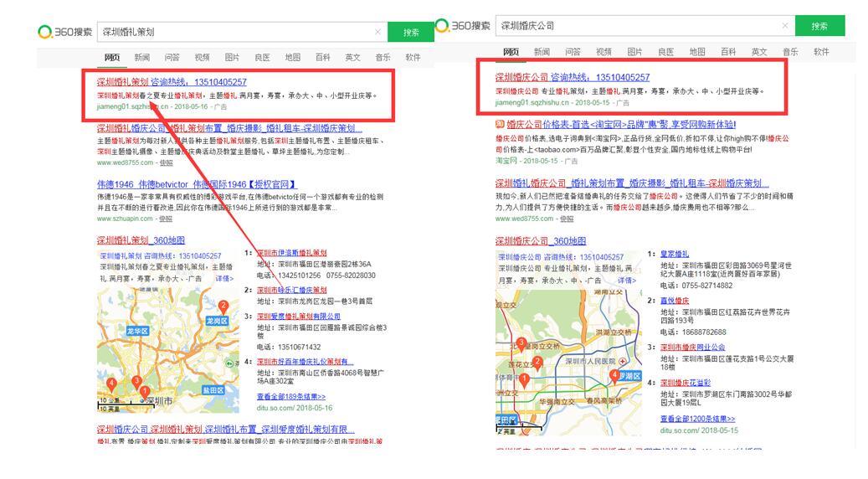This screenshot has height=479, width=868.
Task: Open the result 深圳婚庆公司_深圳婚礼策划_深圳婚礼布置
Action: tap(225, 430)
